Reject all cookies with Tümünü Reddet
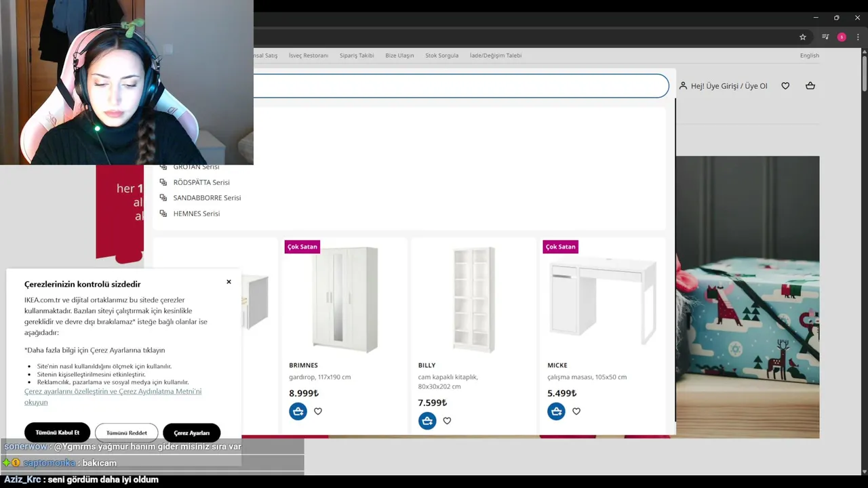 pyautogui.click(x=127, y=432)
